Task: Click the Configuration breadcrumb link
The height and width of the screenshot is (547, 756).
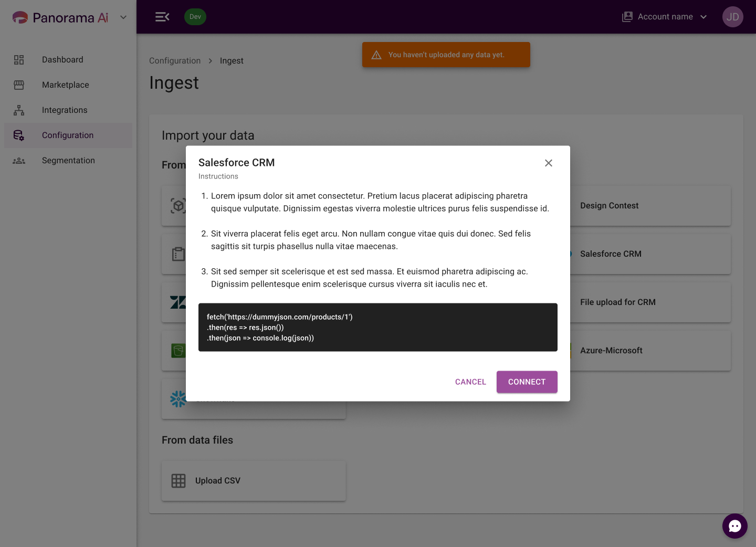Action: [175, 61]
